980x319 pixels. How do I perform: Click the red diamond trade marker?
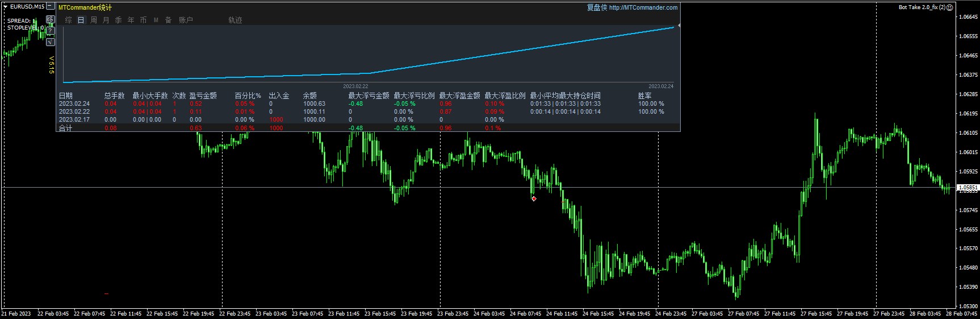[x=534, y=198]
